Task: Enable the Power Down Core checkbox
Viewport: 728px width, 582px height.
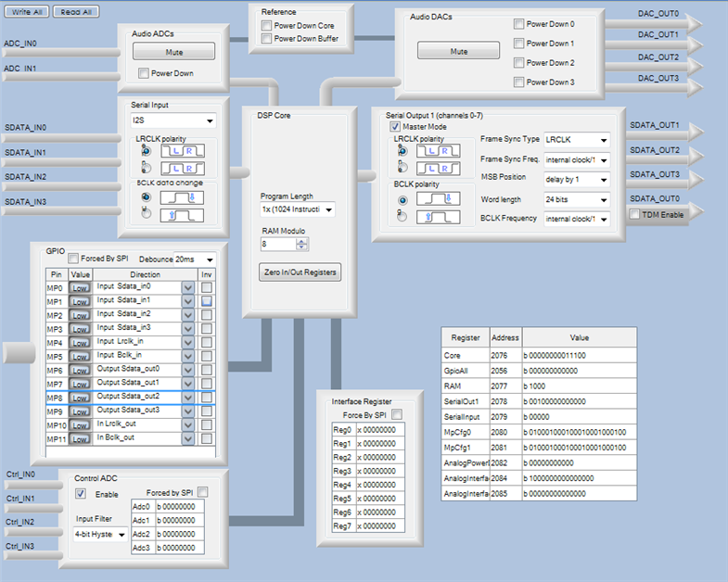Action: 266,26
